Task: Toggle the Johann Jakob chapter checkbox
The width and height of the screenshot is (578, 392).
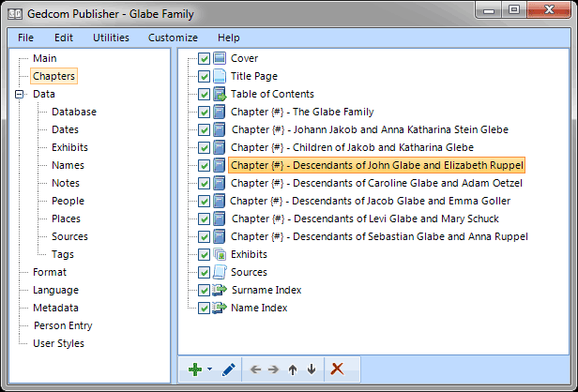Action: coord(204,129)
